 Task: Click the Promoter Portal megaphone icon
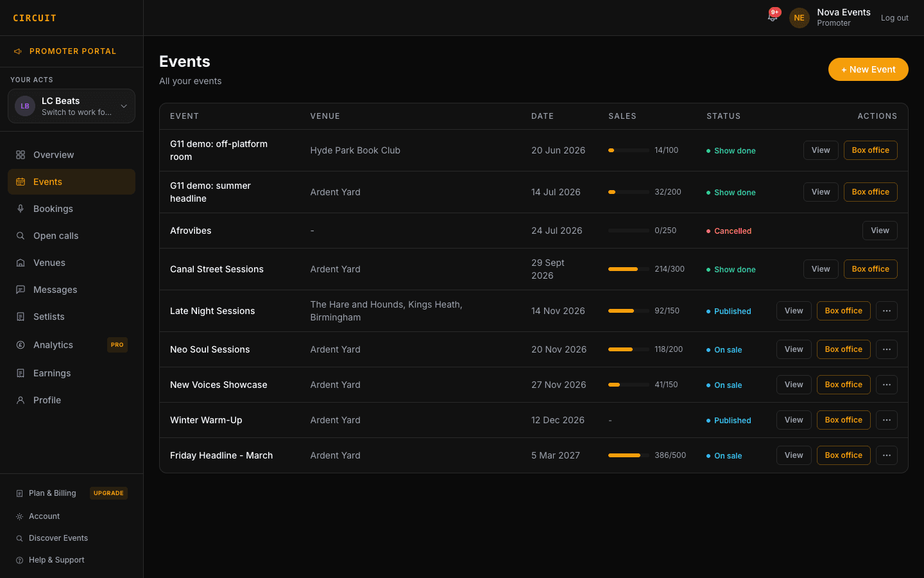pos(18,51)
